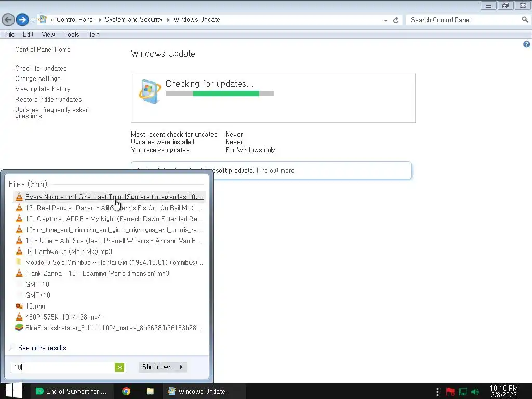This screenshot has width=532, height=399.
Task: Select System and Security breadcrumb
Action: tap(134, 20)
